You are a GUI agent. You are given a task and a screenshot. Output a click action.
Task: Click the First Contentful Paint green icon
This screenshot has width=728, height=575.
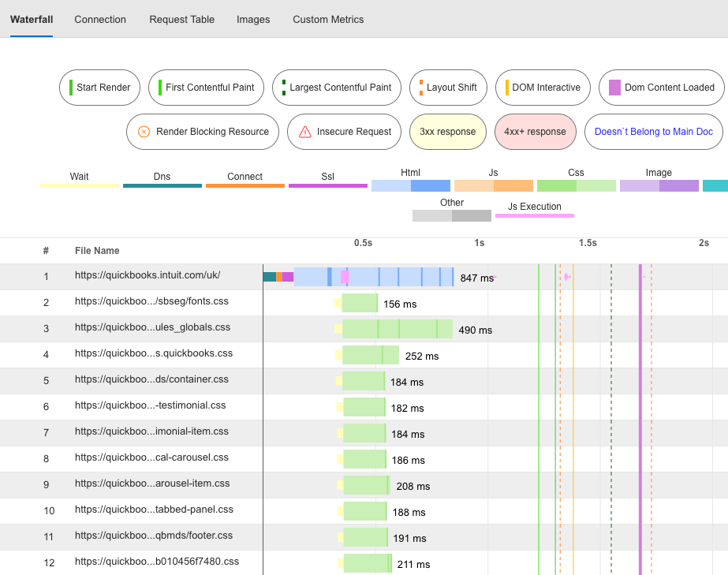click(160, 88)
